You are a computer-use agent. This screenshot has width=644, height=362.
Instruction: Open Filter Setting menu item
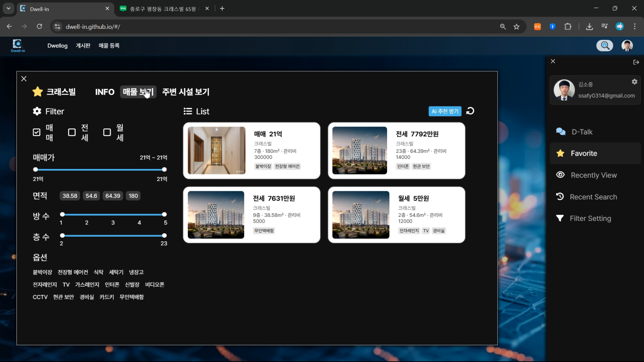(x=595, y=218)
